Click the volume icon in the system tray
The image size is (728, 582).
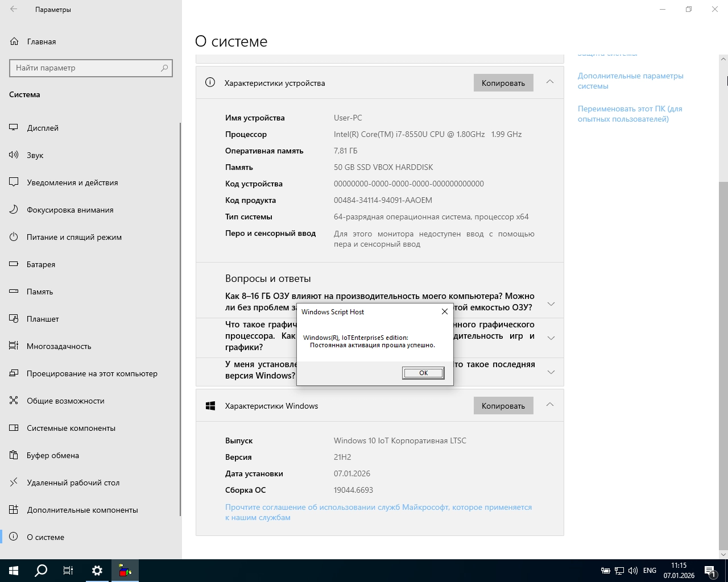point(633,571)
